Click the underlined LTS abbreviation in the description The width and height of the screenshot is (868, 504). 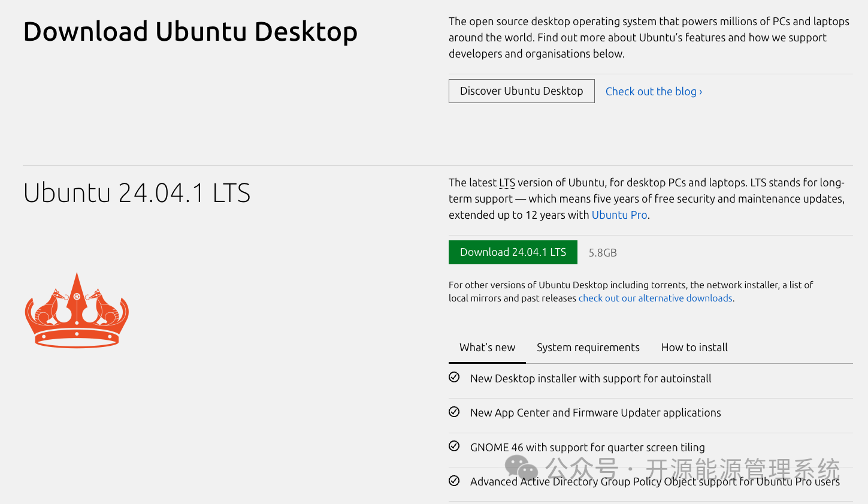[507, 183]
